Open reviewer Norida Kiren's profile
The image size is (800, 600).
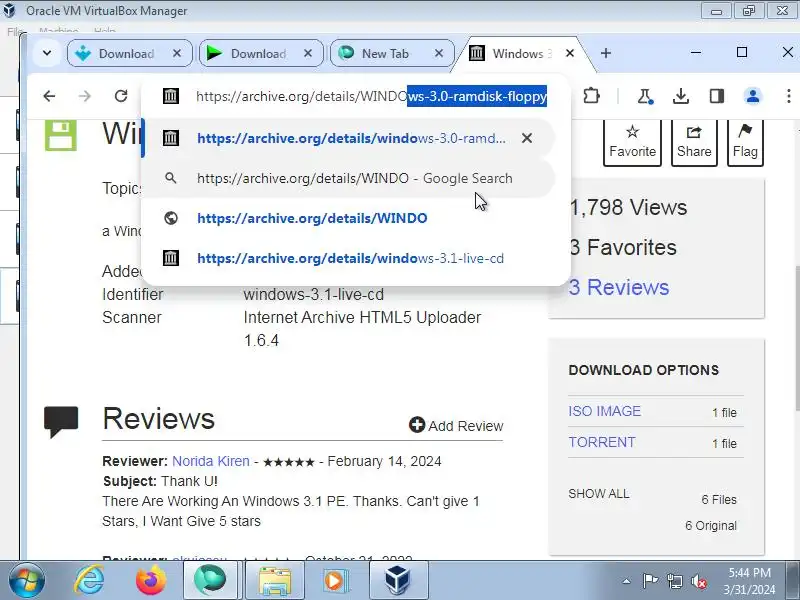(x=211, y=461)
